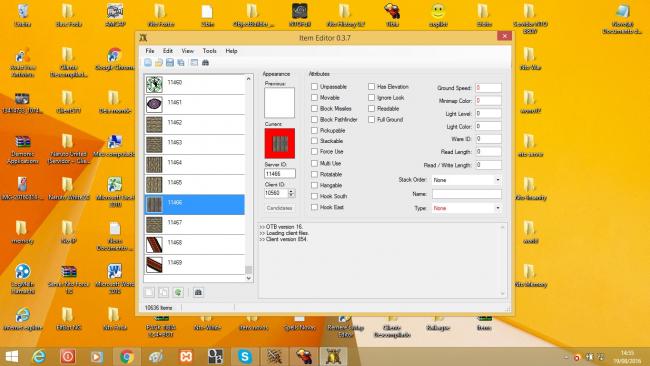Click the binoculars icon under the item list
The height and width of the screenshot is (366, 650).
click(x=198, y=292)
